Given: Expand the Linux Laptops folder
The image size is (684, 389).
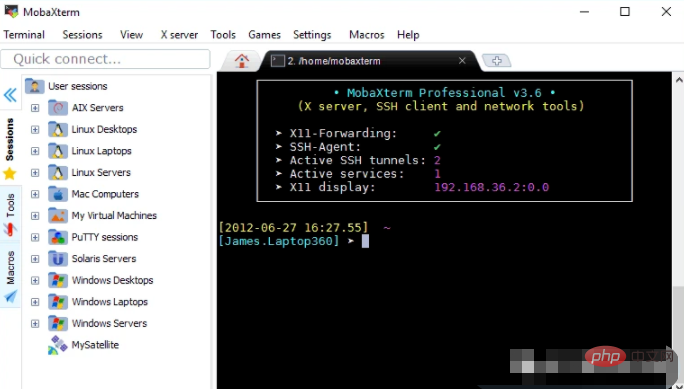Looking at the screenshot, I should 35,151.
